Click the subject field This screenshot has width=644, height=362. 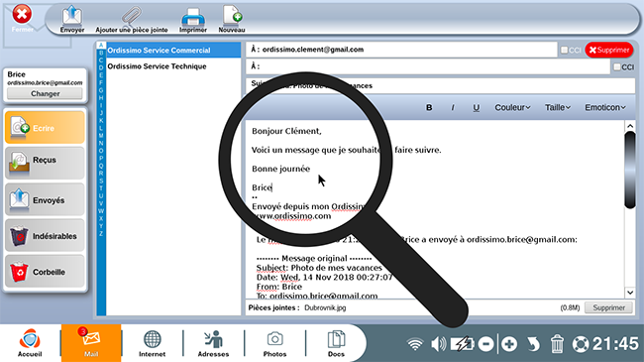coord(440,85)
